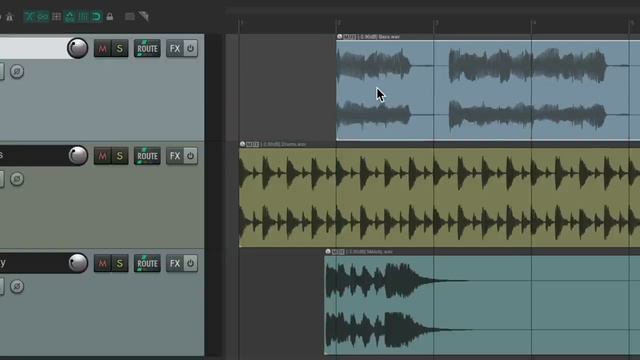Open ROUTE for the Melody track
Viewport: 640px width, 360px height.
147,263
